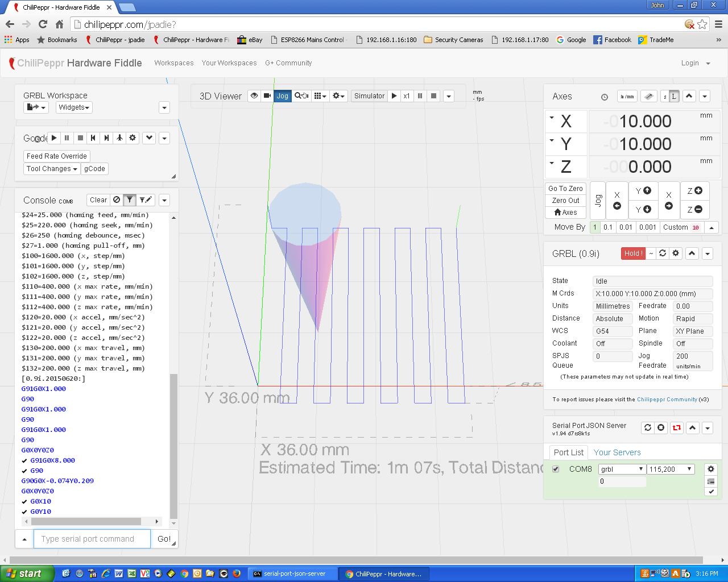The image size is (728, 582).
Task: Open G+ Community link
Action: pos(288,63)
